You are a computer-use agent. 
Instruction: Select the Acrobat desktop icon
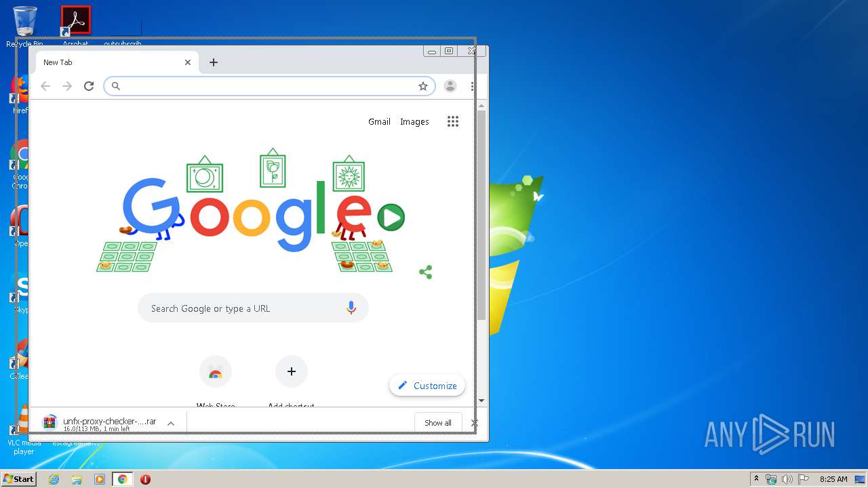point(75,26)
